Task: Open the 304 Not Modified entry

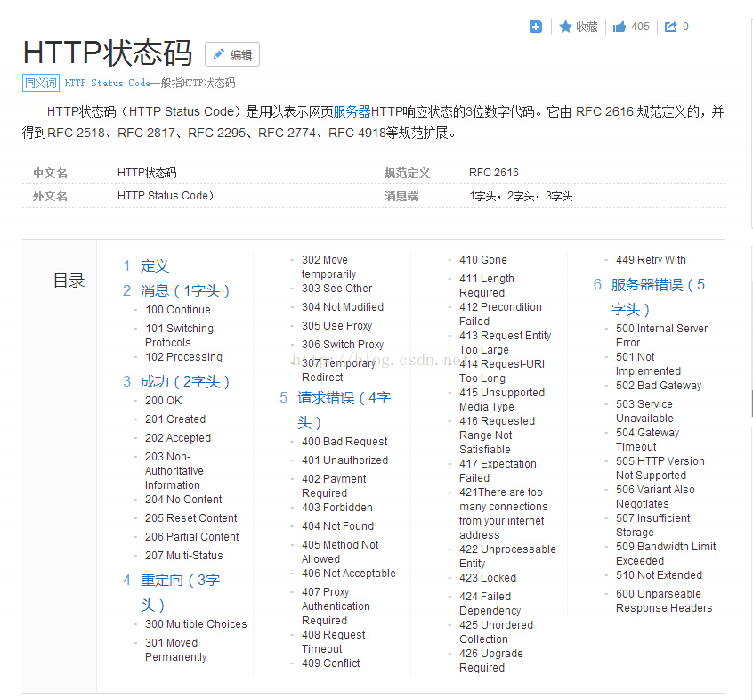Action: (343, 307)
